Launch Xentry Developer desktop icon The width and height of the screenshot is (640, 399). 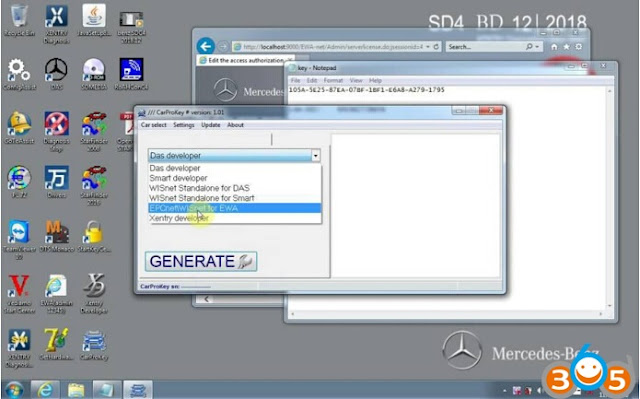(x=94, y=294)
